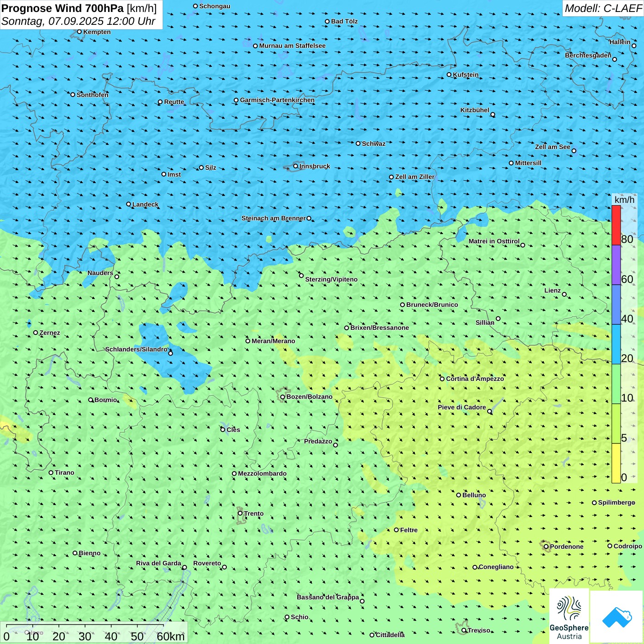This screenshot has height=644, width=644.
Task: Click the 'Brixen/Bressanone' town label
Action: (x=379, y=328)
